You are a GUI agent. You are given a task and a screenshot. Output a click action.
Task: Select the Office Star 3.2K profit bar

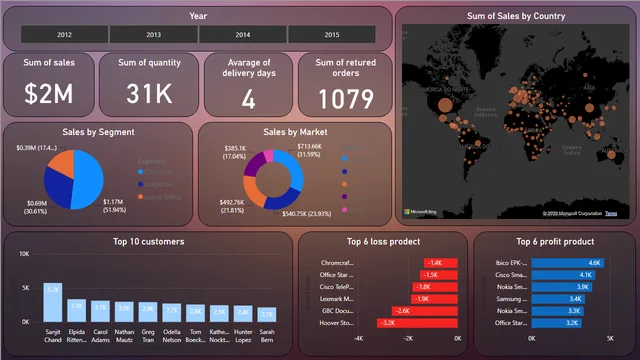pyautogui.click(x=556, y=323)
